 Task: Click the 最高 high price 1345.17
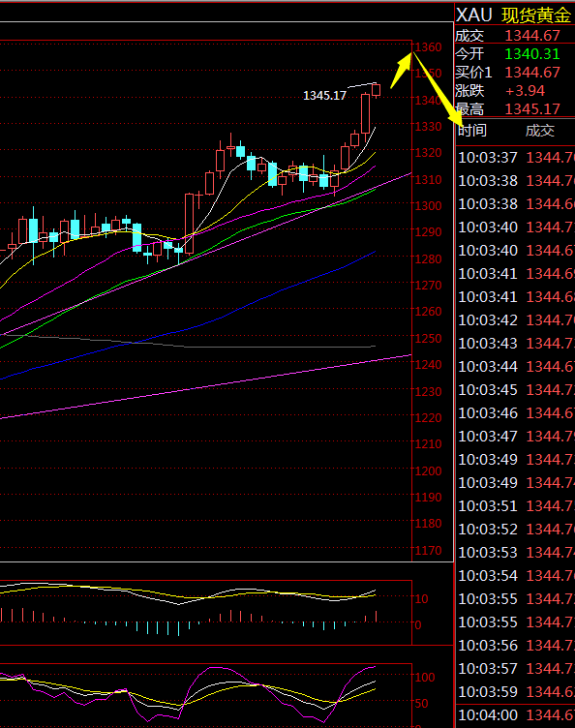tap(532, 109)
